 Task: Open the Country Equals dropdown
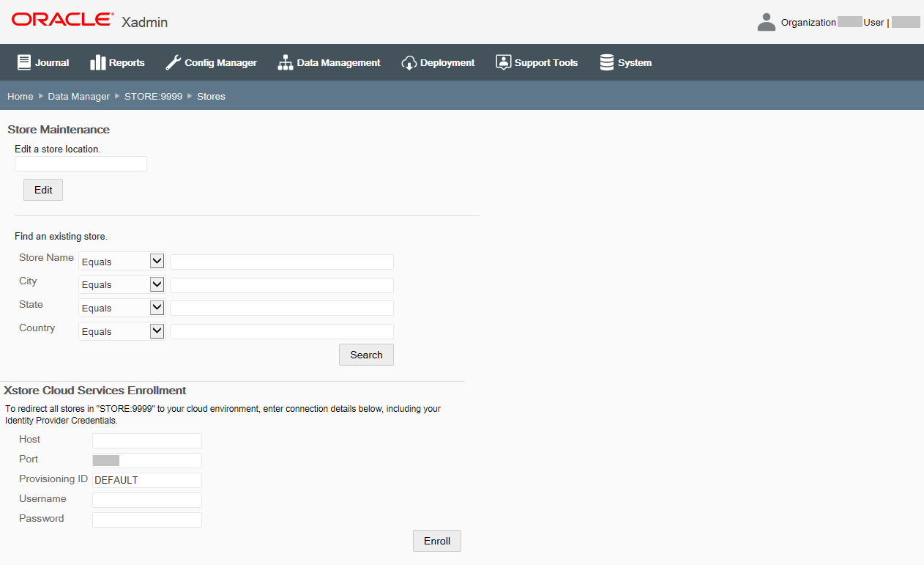click(x=122, y=330)
